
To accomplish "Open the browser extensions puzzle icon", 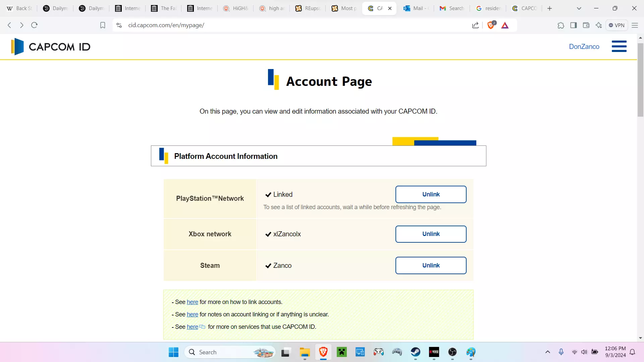I will coord(561,25).
